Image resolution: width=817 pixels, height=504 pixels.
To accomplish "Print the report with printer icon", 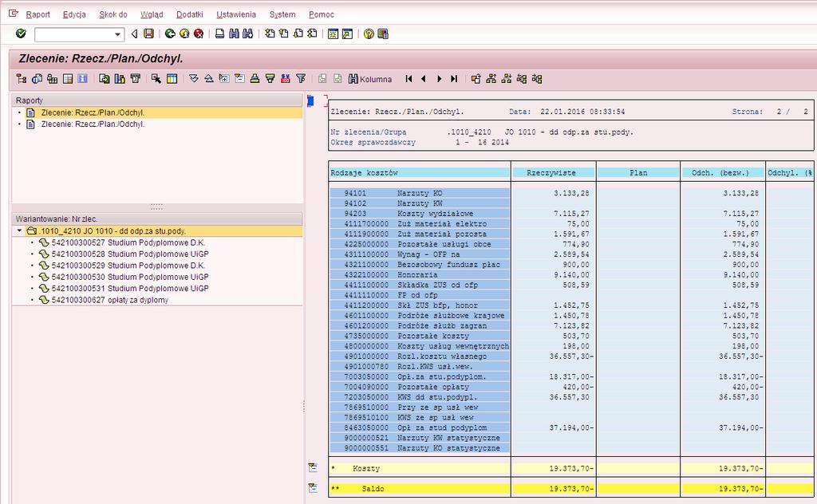I will pos(220,33).
